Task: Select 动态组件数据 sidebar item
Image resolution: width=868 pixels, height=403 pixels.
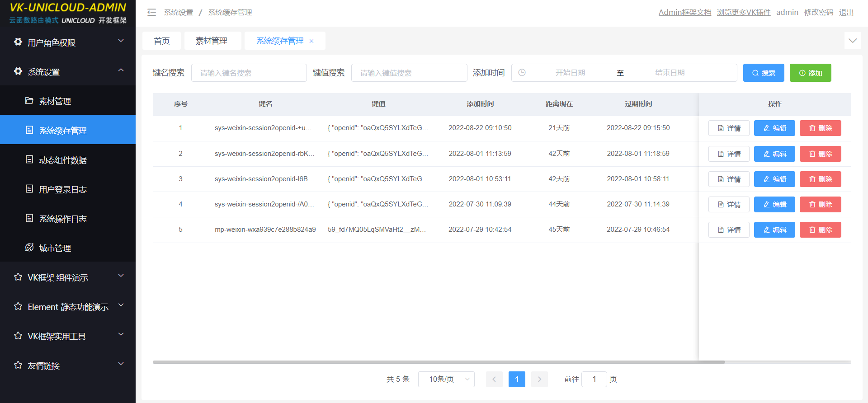Action: coord(68,160)
